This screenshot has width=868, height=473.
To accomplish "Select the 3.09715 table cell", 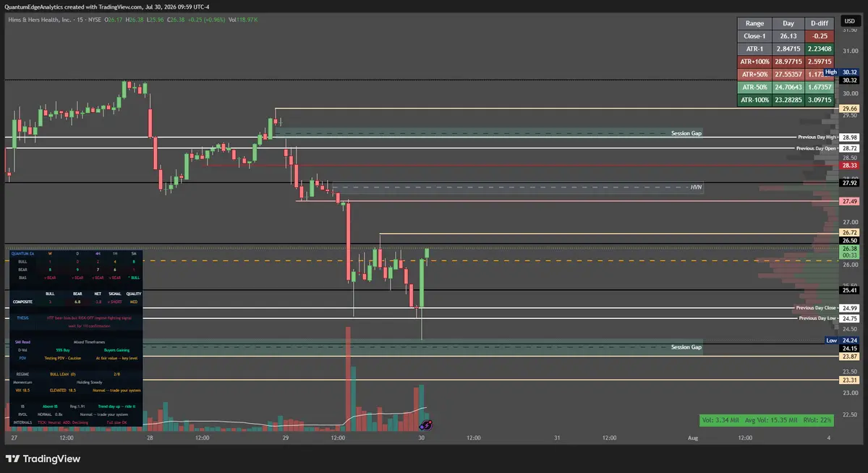I will 819,101.
